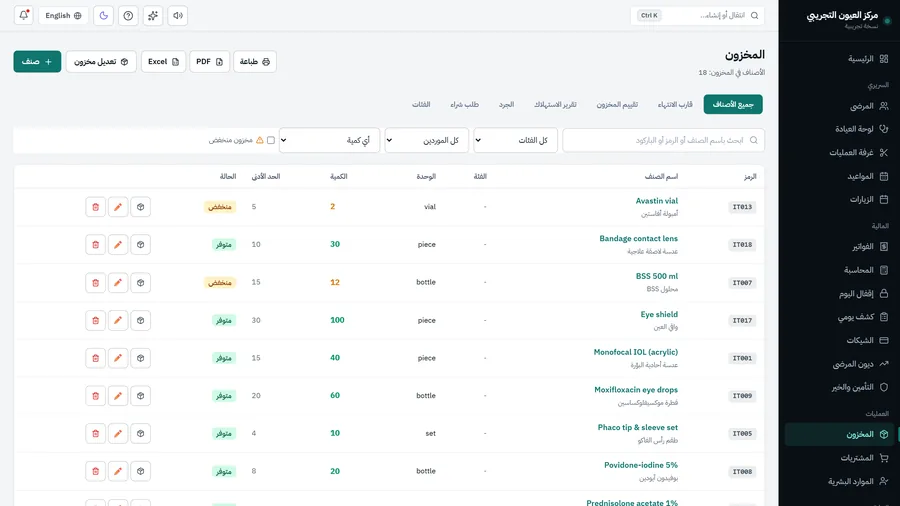Image resolution: width=900 pixels, height=506 pixels.
Task: Switch to the الجرد tab
Action: click(x=506, y=104)
